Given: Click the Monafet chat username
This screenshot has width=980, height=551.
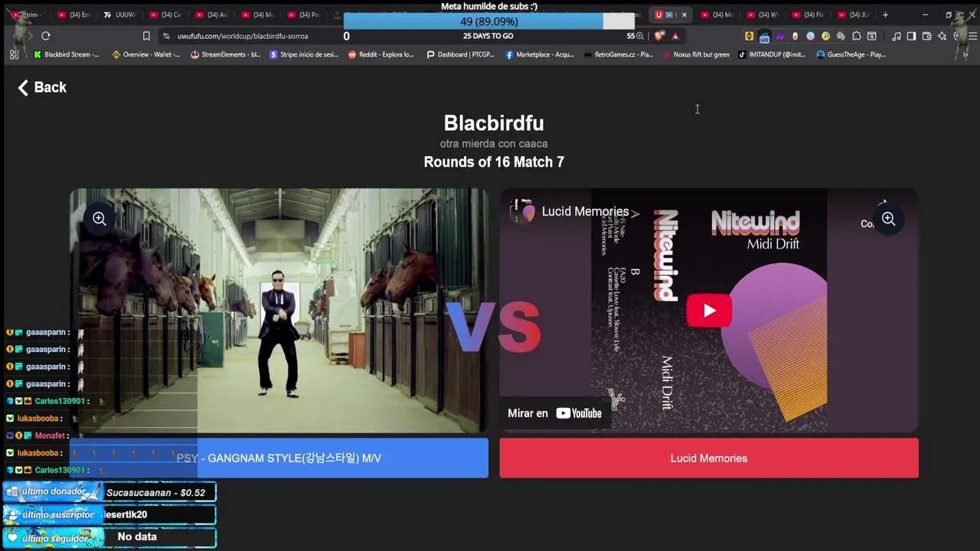Looking at the screenshot, I should pyautogui.click(x=50, y=435).
